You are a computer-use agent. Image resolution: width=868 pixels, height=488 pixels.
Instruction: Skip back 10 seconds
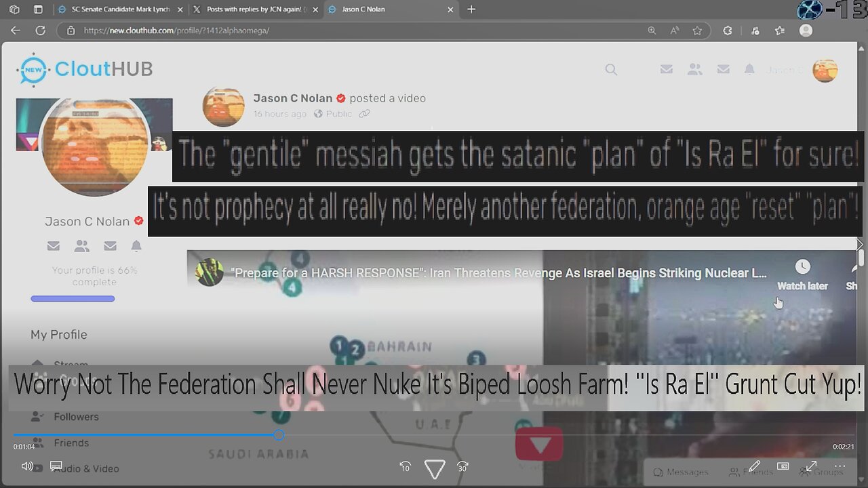pyautogui.click(x=406, y=467)
